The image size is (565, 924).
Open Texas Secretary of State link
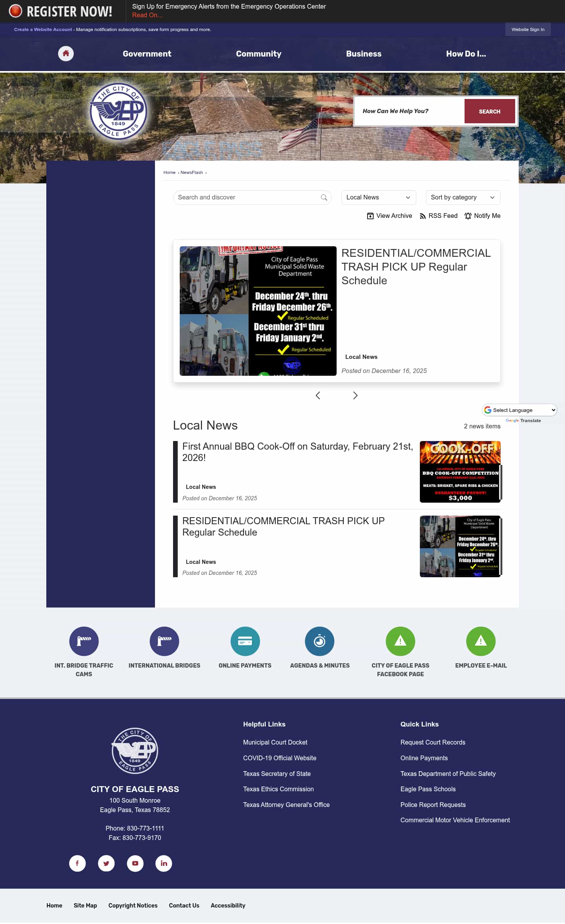click(x=277, y=774)
